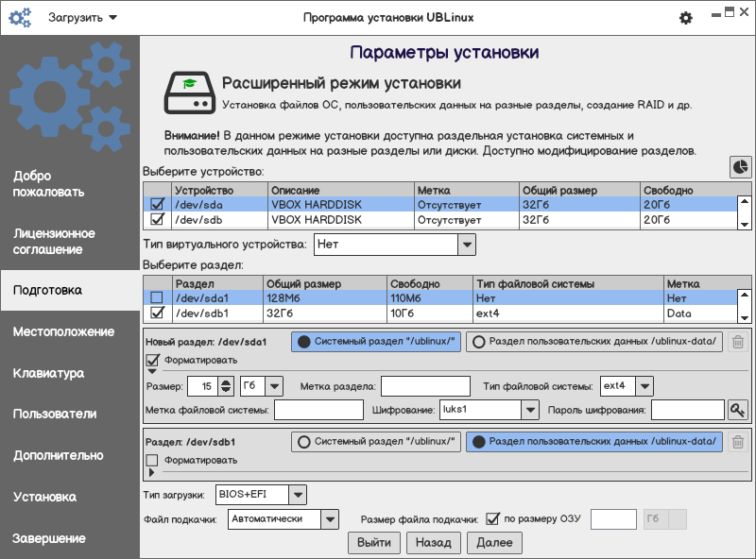Image resolution: width=756 pixels, height=559 pixels.
Task: Collapse the new partition settings triangle
Action: [x=152, y=372]
